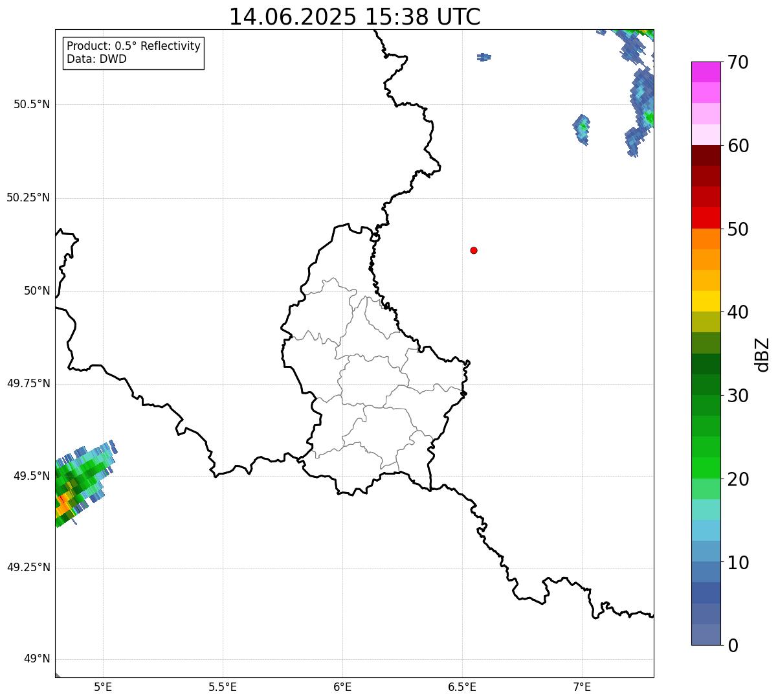Click the small radar echo near 7°E, 50.45°N
778x700 pixels.
point(582,130)
